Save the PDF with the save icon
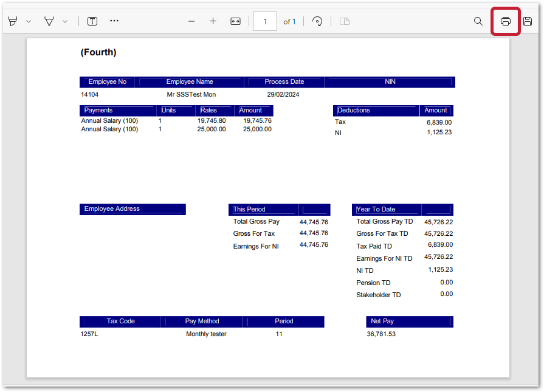544x392 pixels. click(x=528, y=21)
